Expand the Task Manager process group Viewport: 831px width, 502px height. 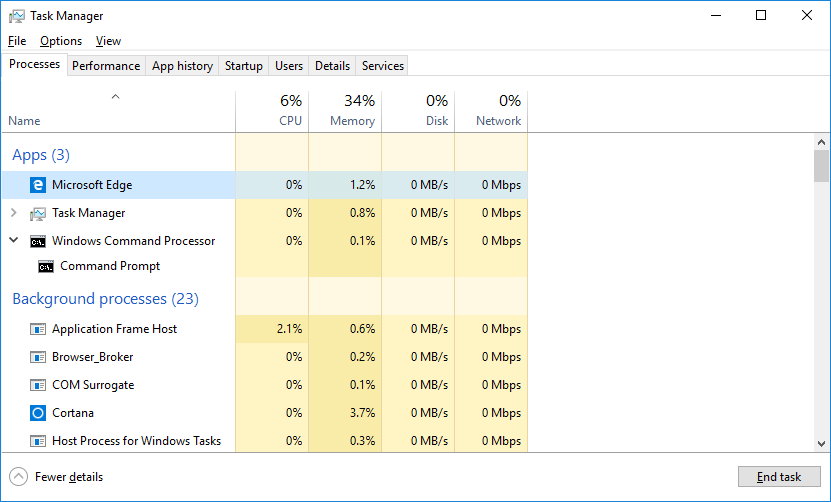14,213
